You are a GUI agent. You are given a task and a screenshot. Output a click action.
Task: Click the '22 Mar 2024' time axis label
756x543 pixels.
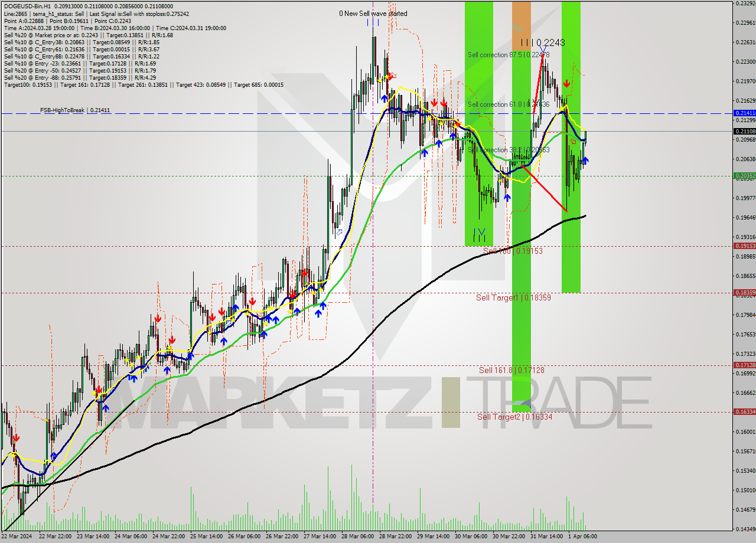[x=18, y=537]
